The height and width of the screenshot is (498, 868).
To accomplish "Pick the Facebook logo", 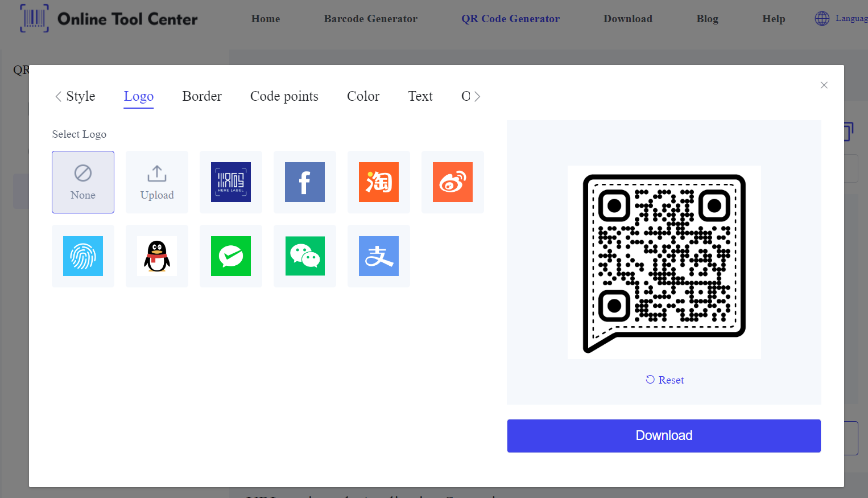I will pos(305,182).
